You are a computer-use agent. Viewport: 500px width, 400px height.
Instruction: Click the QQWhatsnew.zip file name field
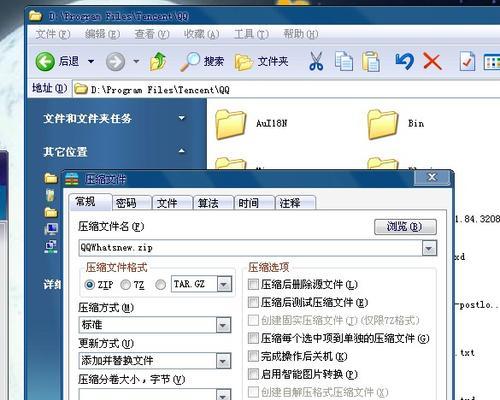tap(251, 248)
